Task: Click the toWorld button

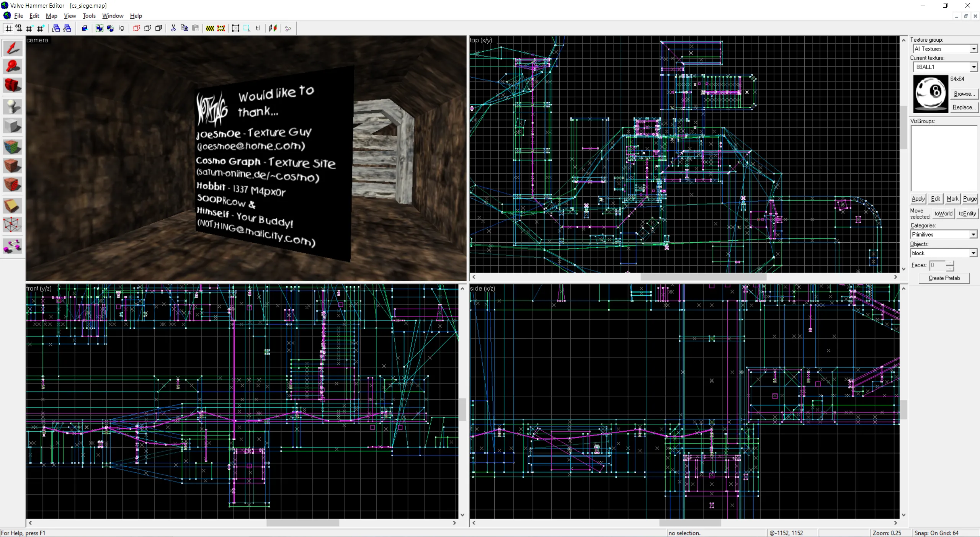Action: tap(943, 214)
